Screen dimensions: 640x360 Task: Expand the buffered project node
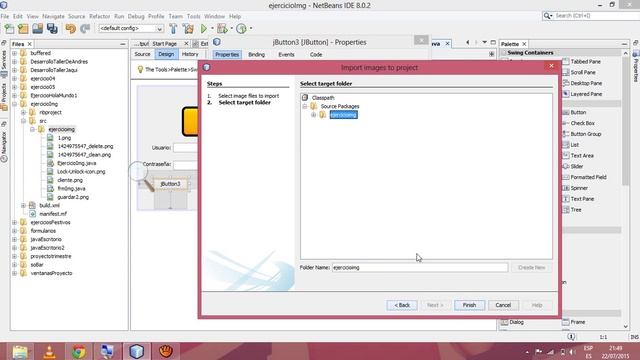(15, 53)
